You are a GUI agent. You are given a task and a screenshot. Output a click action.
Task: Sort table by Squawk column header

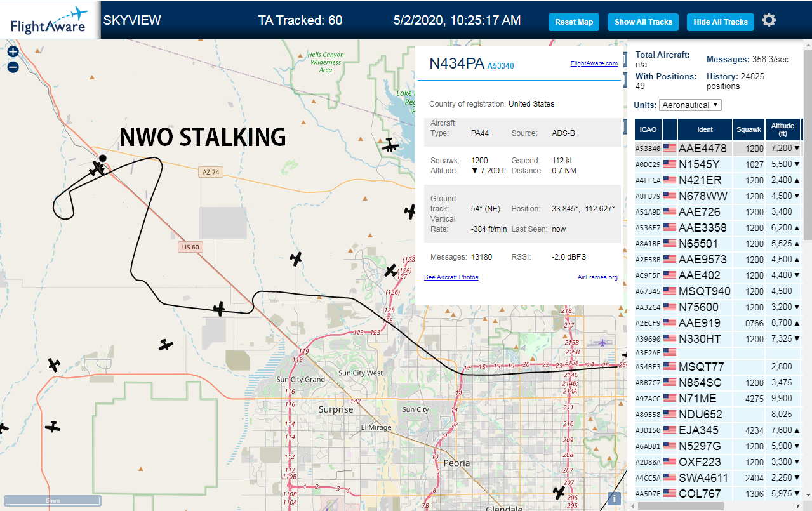pyautogui.click(x=749, y=129)
